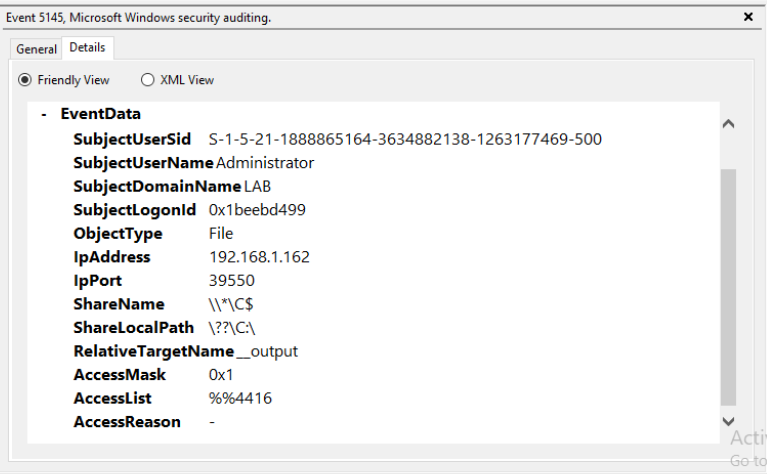Click the ObjectType File value
This screenshot has height=474, width=767.
[221, 233]
